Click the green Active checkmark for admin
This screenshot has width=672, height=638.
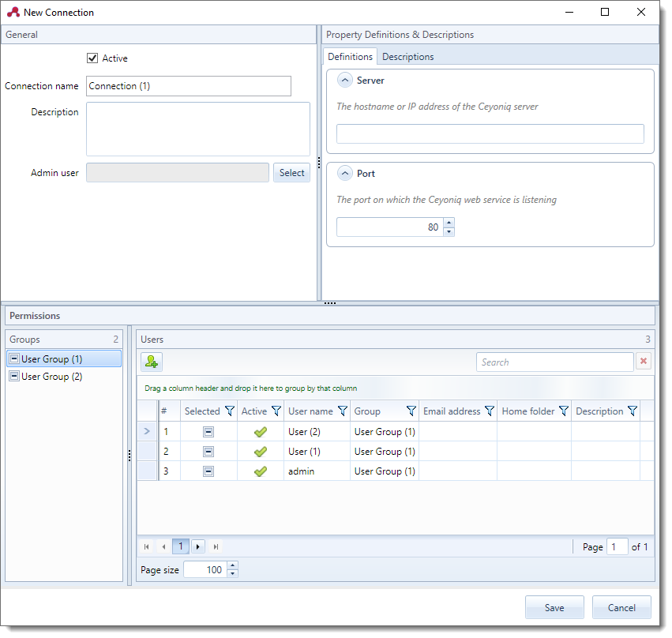(260, 471)
